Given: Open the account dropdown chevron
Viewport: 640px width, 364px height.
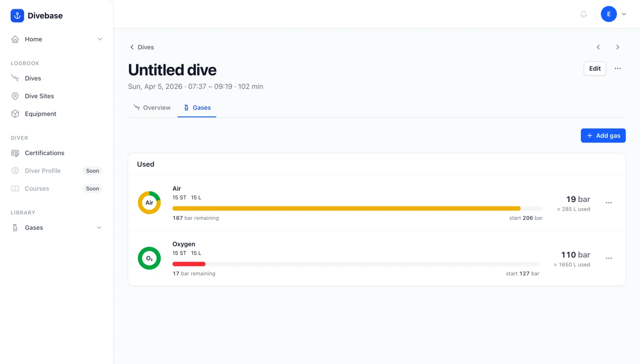Looking at the screenshot, I should tap(624, 14).
